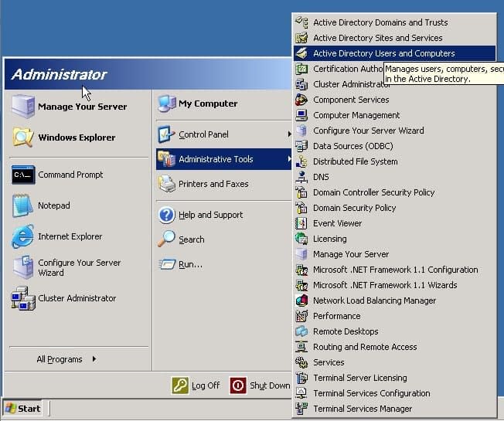The height and width of the screenshot is (421, 504).
Task: Click the Component Services icon
Action: 301,100
